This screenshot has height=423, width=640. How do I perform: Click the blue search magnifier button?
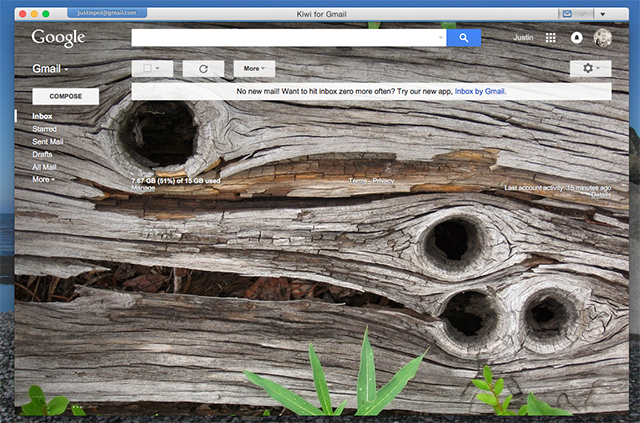pyautogui.click(x=464, y=38)
